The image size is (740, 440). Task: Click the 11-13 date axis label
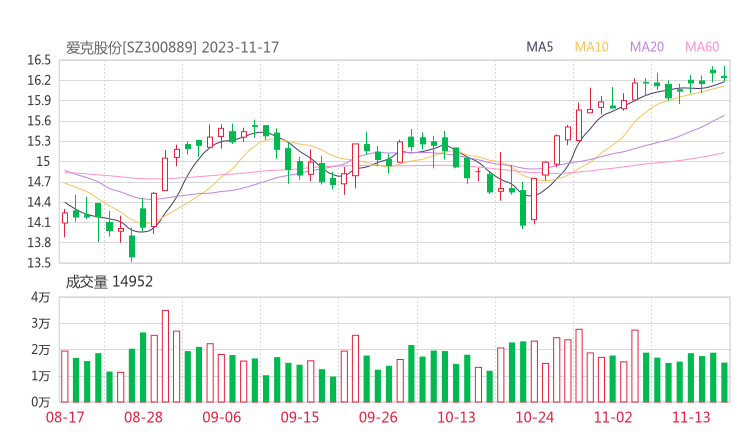pyautogui.click(x=691, y=417)
